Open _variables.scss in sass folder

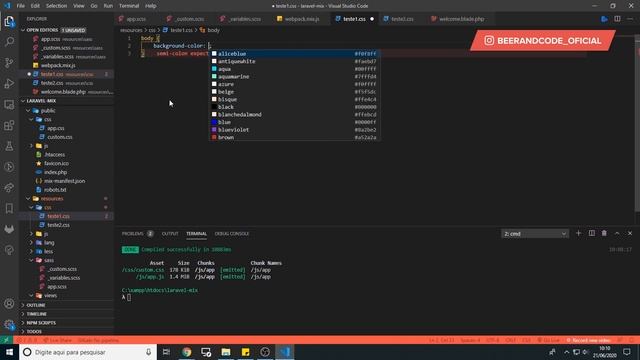64,278
